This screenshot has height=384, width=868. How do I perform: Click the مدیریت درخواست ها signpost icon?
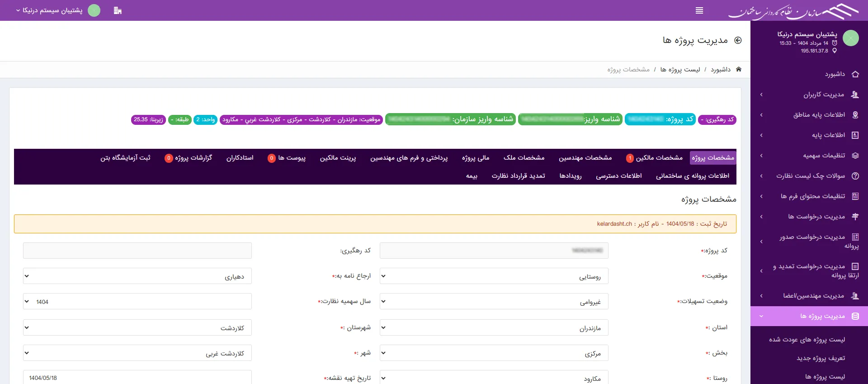coord(855,217)
